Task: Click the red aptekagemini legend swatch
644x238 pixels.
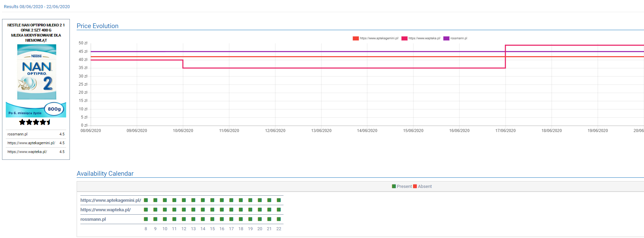Action: pyautogui.click(x=356, y=38)
